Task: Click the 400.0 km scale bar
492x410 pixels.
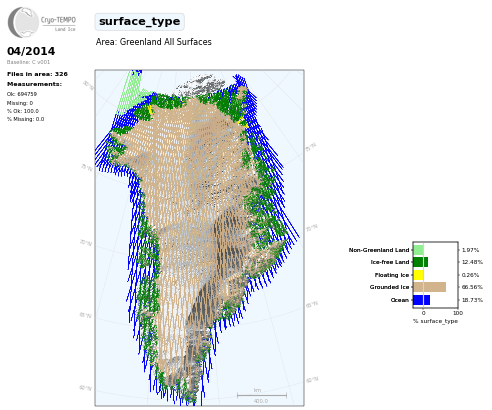Action: pos(262,396)
